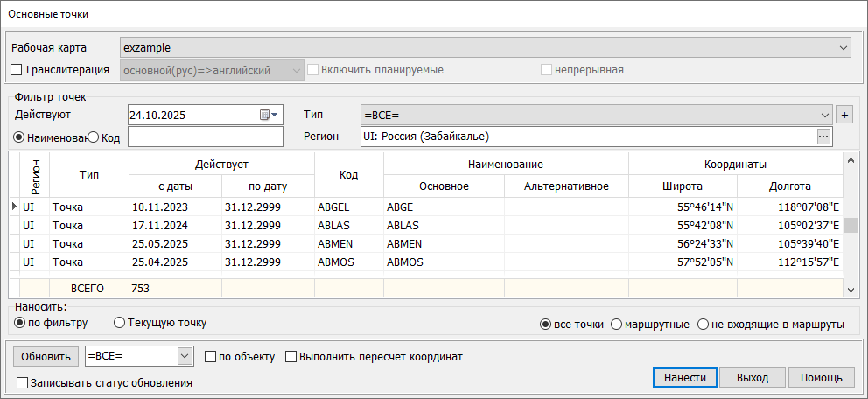The width and height of the screenshot is (868, 399).
Task: Open calendar picker in Действуют date field
Action: tap(267, 115)
